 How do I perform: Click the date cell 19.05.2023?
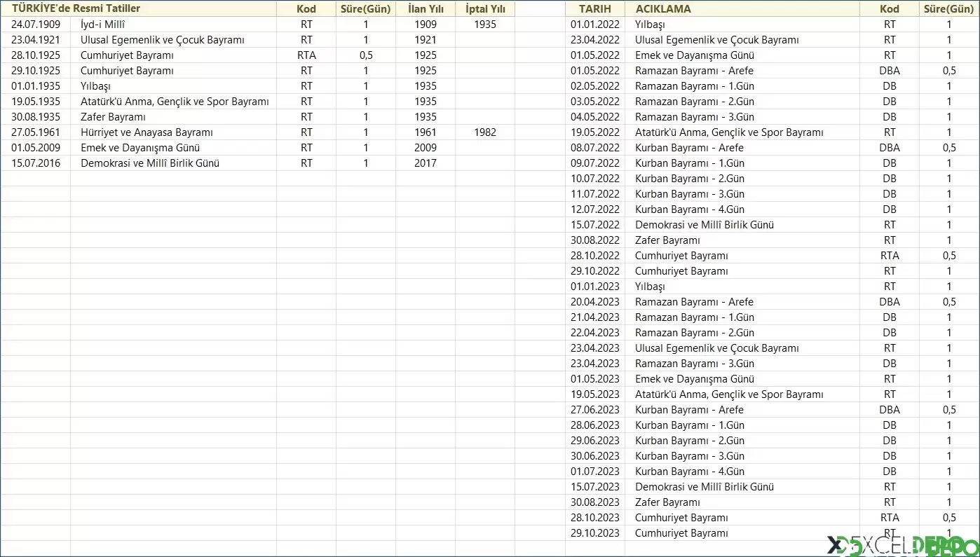coord(595,394)
